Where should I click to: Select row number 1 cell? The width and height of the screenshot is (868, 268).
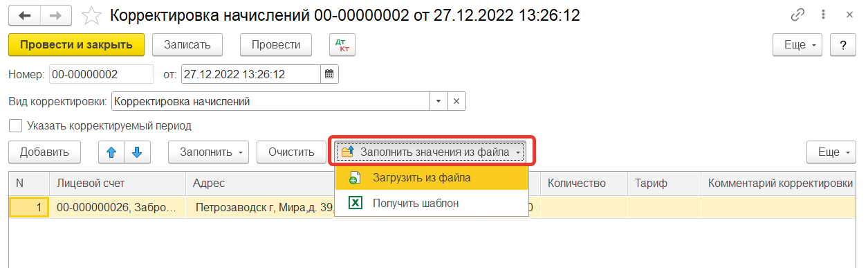30,207
